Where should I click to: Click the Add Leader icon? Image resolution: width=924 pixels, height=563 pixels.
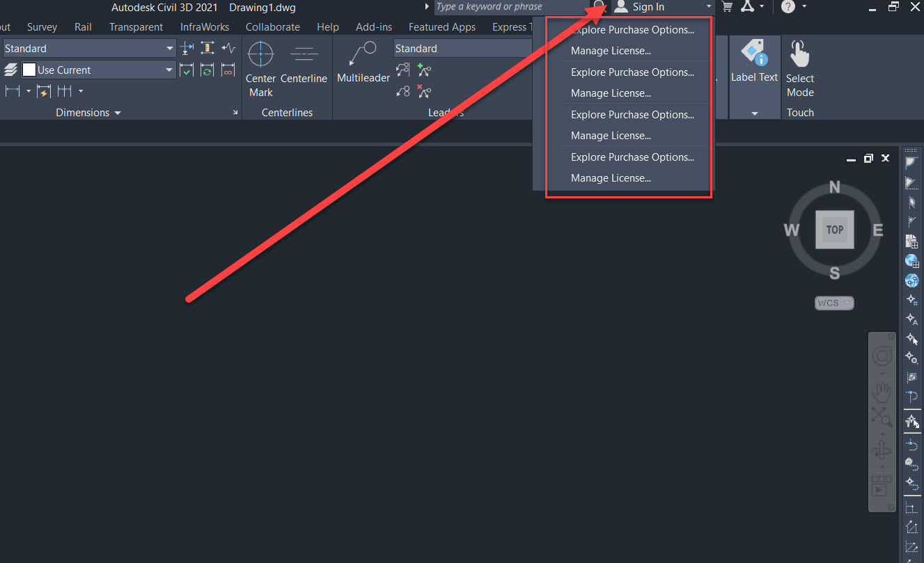(424, 69)
